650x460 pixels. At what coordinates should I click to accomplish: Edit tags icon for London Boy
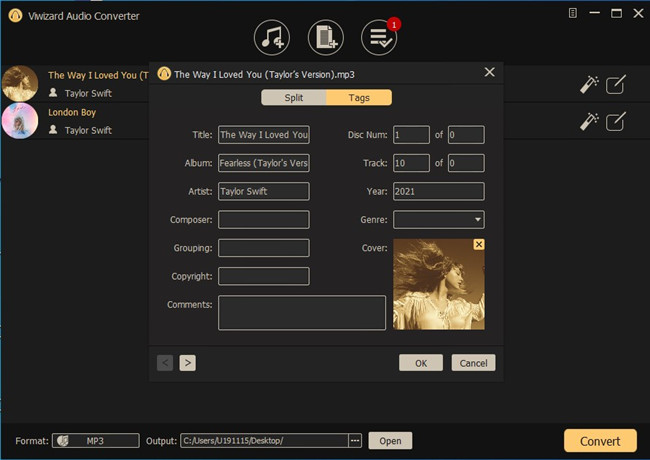[616, 121]
